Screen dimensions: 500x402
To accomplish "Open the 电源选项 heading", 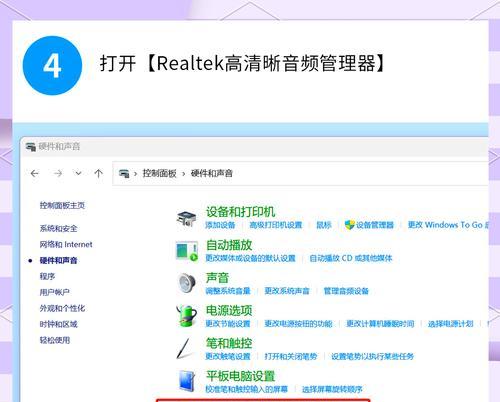I will [x=229, y=310].
